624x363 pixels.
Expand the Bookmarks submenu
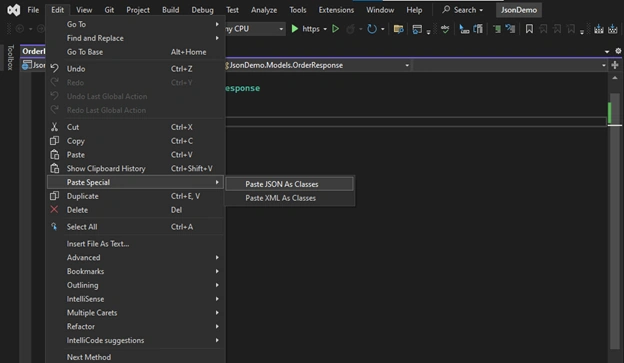point(135,271)
